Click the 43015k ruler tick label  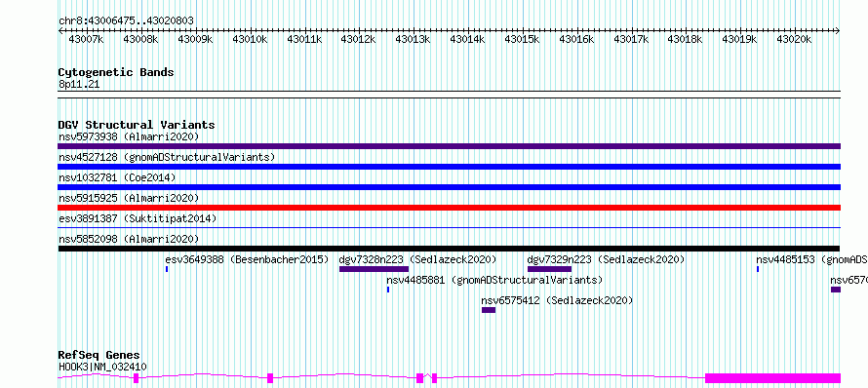click(x=522, y=39)
